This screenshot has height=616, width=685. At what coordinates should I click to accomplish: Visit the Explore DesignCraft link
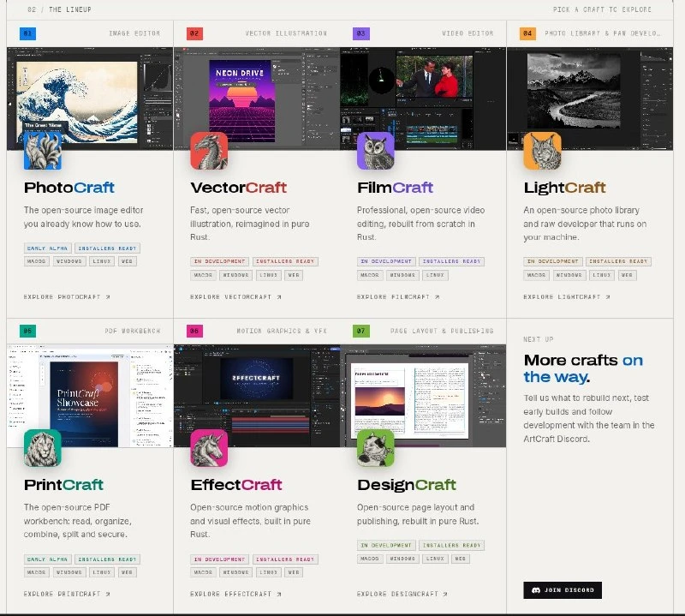pos(402,594)
